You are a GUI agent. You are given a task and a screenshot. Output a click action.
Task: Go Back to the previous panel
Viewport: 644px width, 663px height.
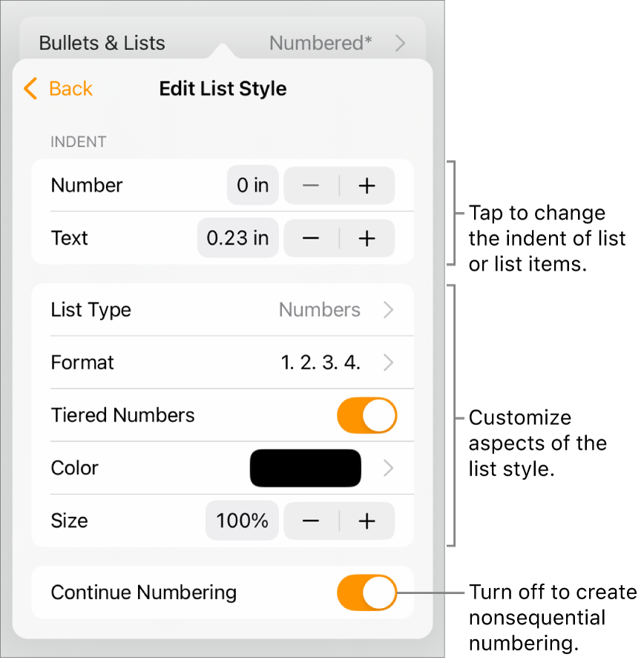click(x=70, y=89)
